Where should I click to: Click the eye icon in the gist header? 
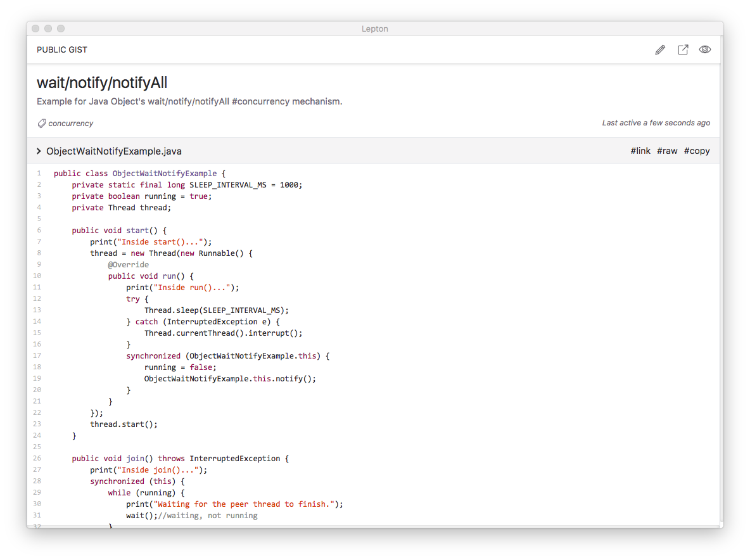tap(705, 50)
